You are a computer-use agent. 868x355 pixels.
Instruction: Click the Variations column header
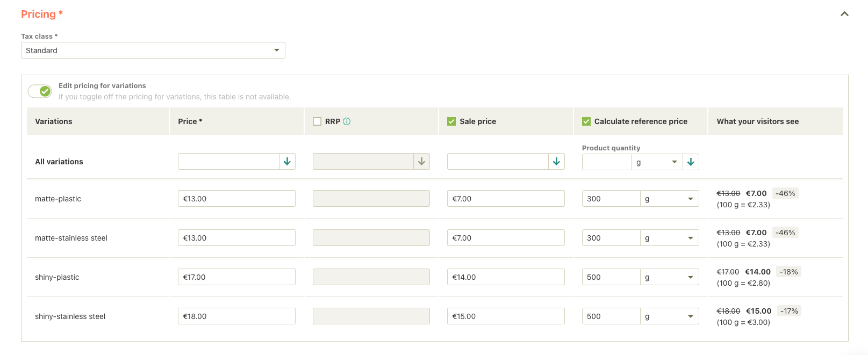coord(54,121)
